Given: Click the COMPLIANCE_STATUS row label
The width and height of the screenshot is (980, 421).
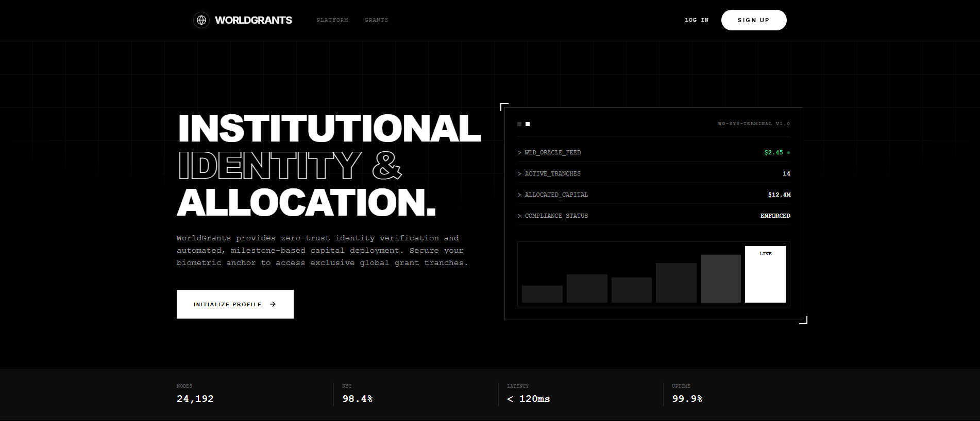Looking at the screenshot, I should tap(556, 216).
